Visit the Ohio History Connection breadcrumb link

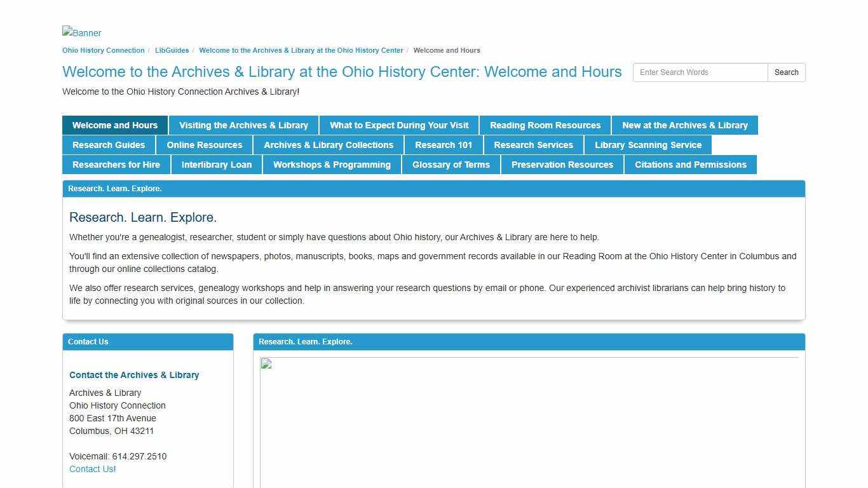pos(103,50)
